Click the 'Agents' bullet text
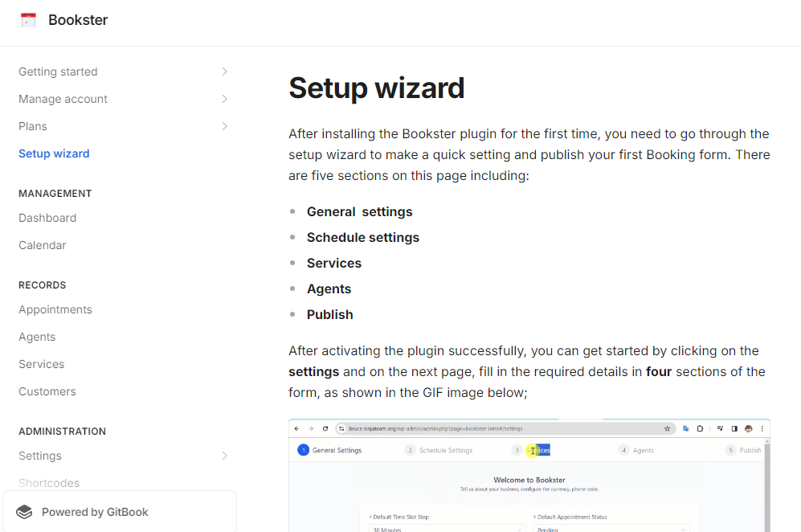 click(x=329, y=289)
